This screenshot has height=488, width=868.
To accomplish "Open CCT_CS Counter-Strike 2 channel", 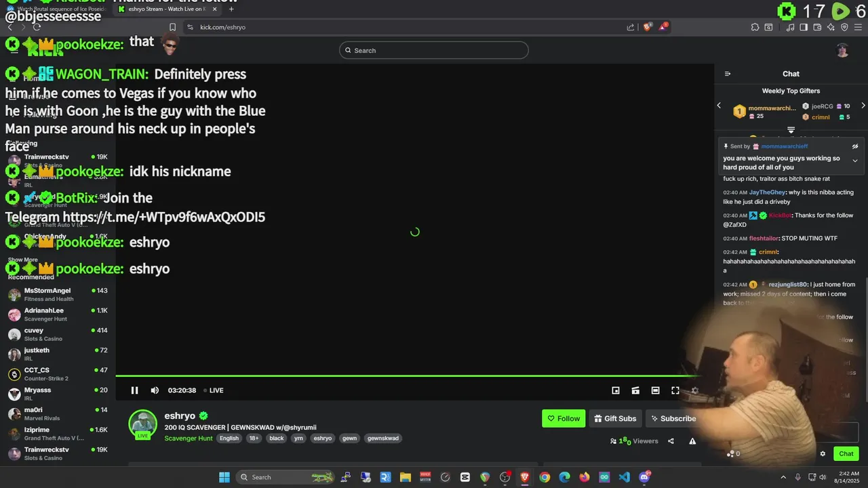I will 58,374.
